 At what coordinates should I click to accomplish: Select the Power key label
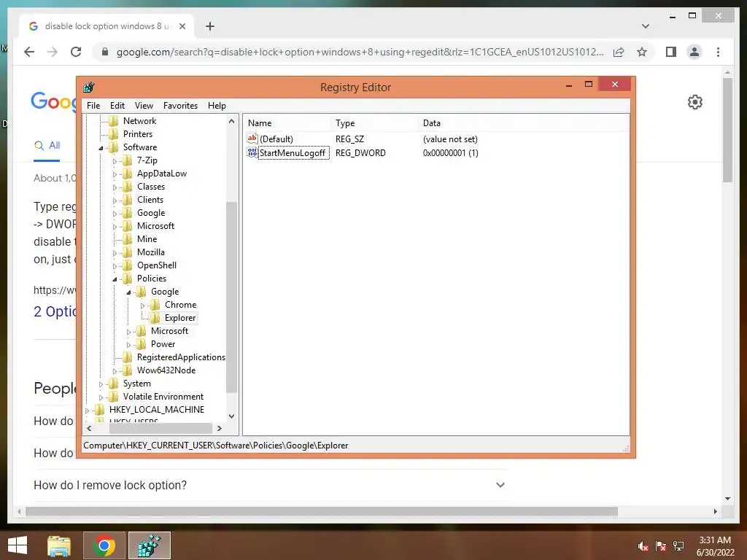(163, 344)
